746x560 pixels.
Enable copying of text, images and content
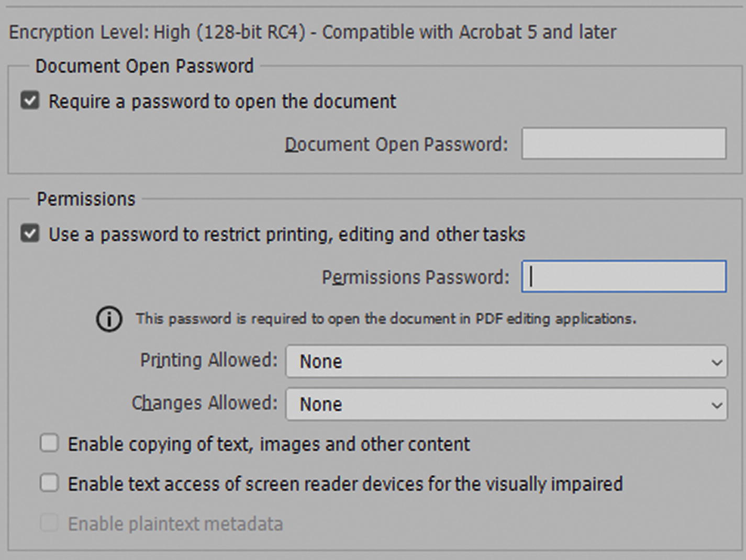49,444
